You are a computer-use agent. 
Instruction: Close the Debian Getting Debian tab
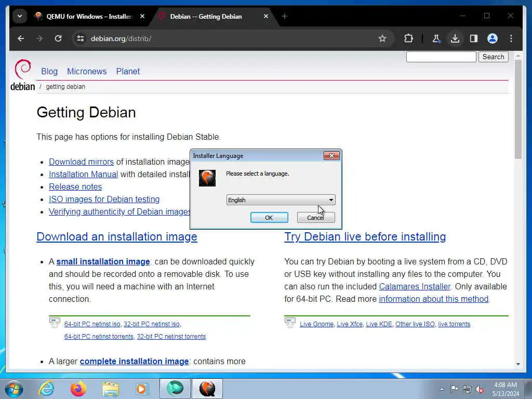point(266,16)
